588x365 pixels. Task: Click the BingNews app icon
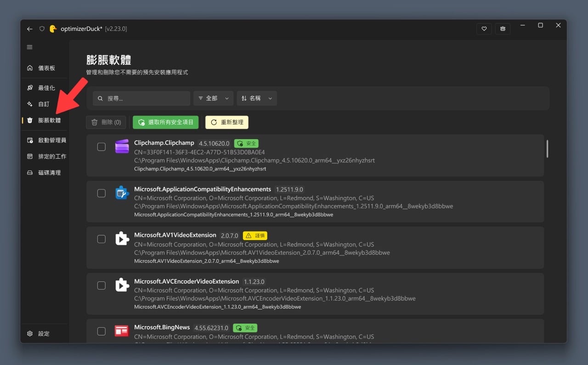(x=122, y=331)
